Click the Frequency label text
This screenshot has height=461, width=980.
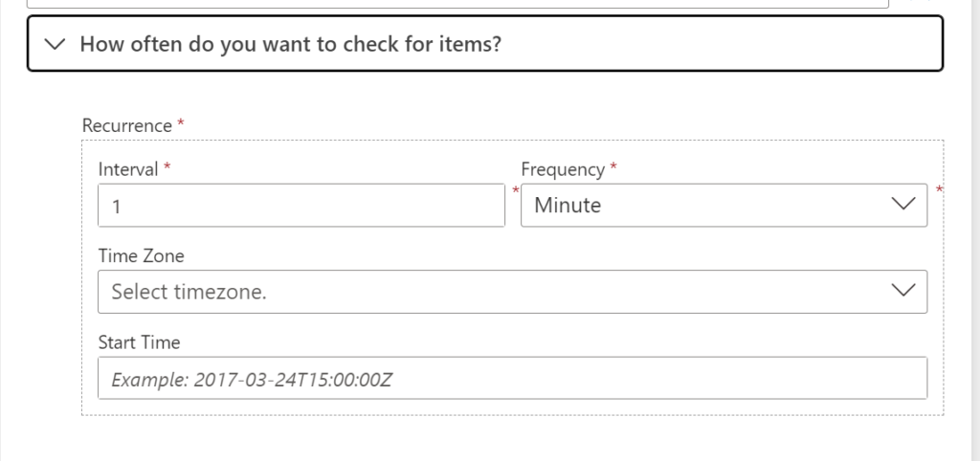coord(563,169)
